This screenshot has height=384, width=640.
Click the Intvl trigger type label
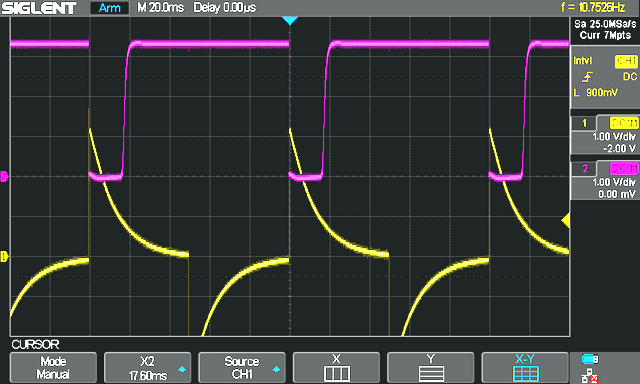582,61
